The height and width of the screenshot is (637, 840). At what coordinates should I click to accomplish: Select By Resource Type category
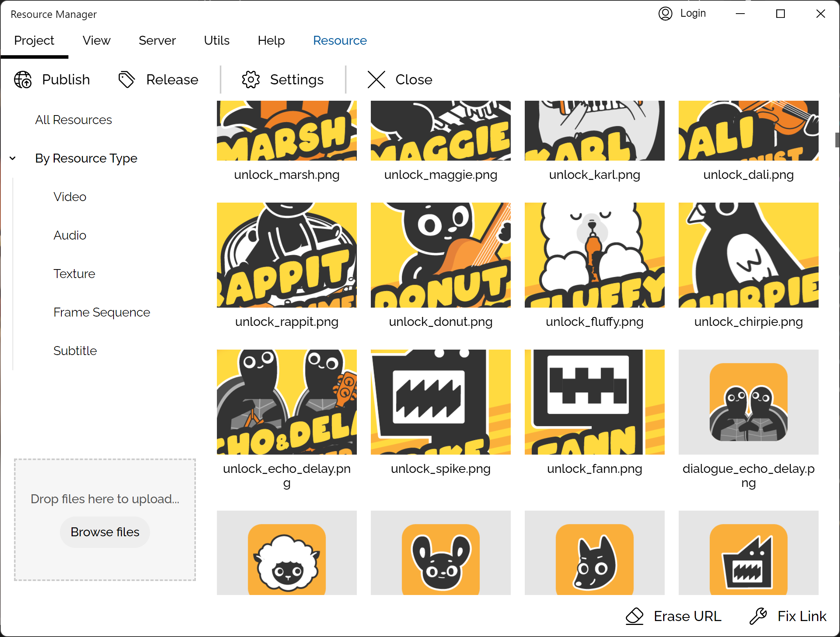click(86, 158)
